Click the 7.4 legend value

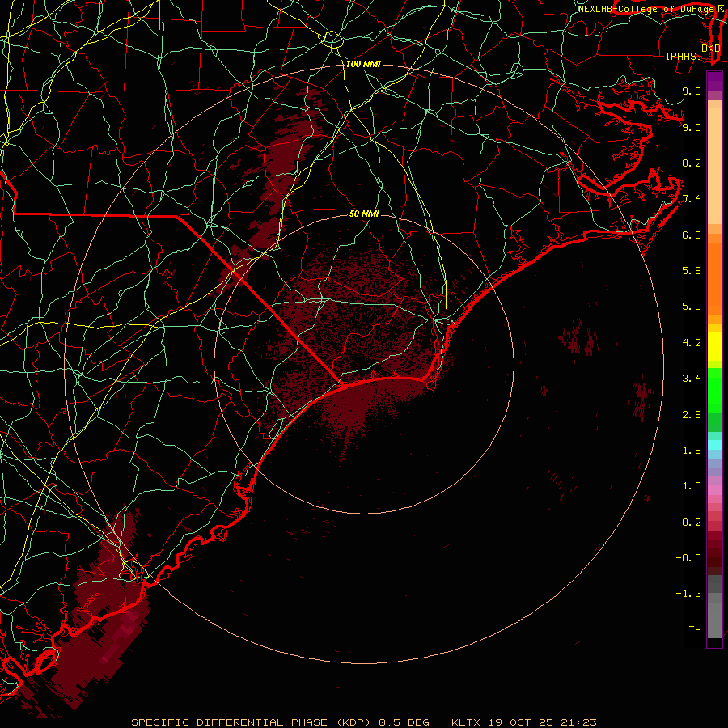coord(692,199)
